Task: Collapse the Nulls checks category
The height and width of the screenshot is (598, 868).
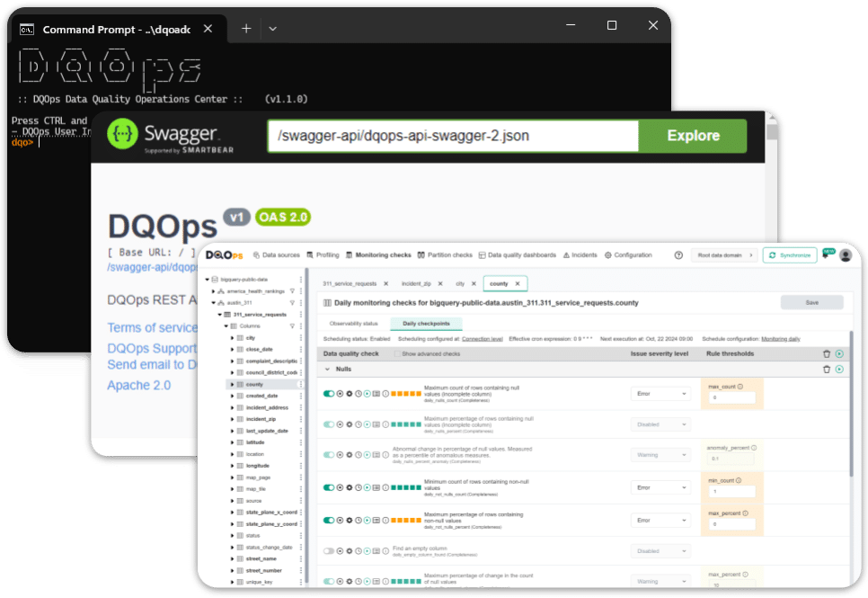Action: point(327,369)
